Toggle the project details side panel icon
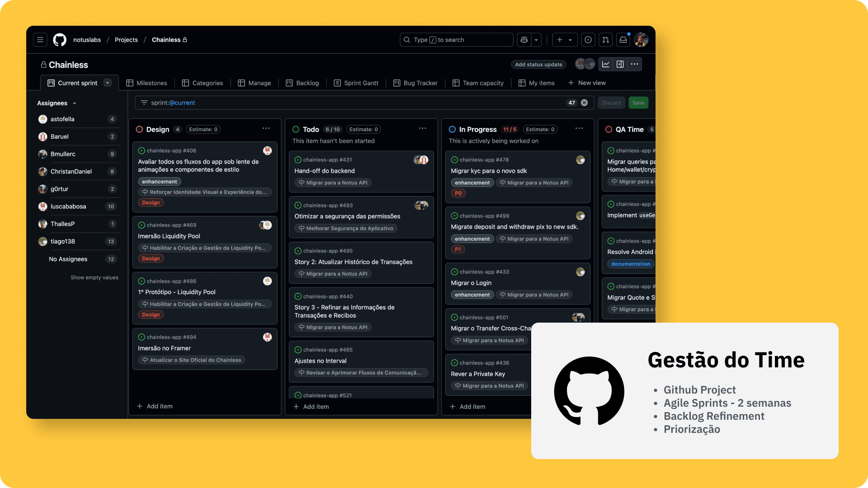Viewport: 868px width, 488px height. click(x=620, y=64)
